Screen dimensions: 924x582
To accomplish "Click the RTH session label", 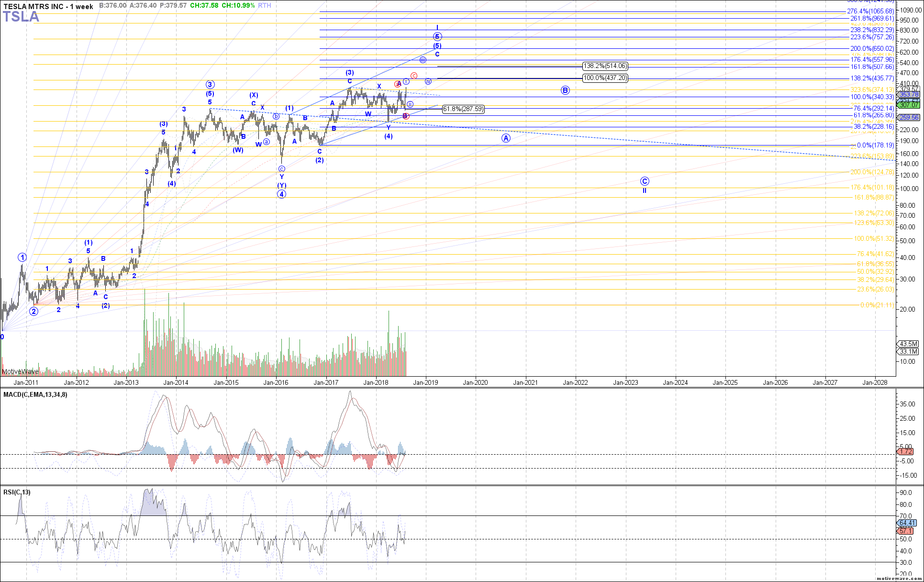I will coord(265,5).
